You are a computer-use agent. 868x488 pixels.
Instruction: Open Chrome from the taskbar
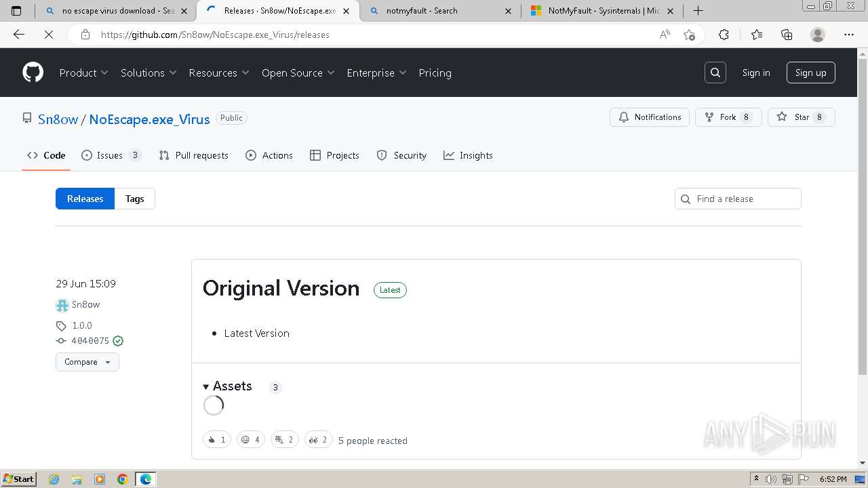(122, 479)
